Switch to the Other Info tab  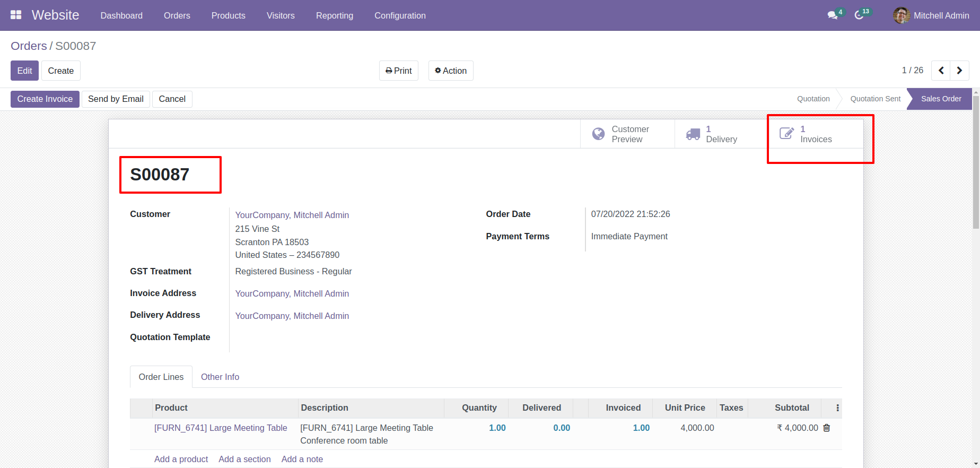click(220, 377)
